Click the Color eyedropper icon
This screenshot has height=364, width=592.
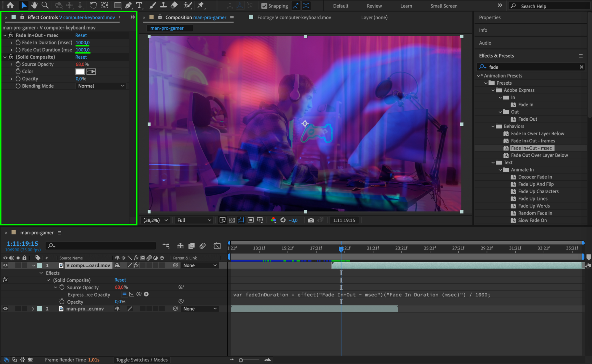pyautogui.click(x=91, y=72)
